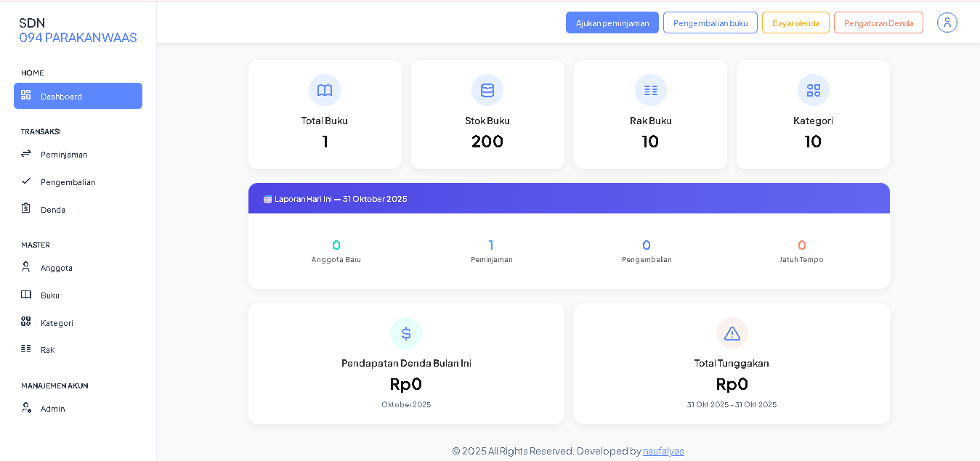This screenshot has width=980, height=461.
Task: Click the Total Buku book icon
Action: [x=325, y=90]
